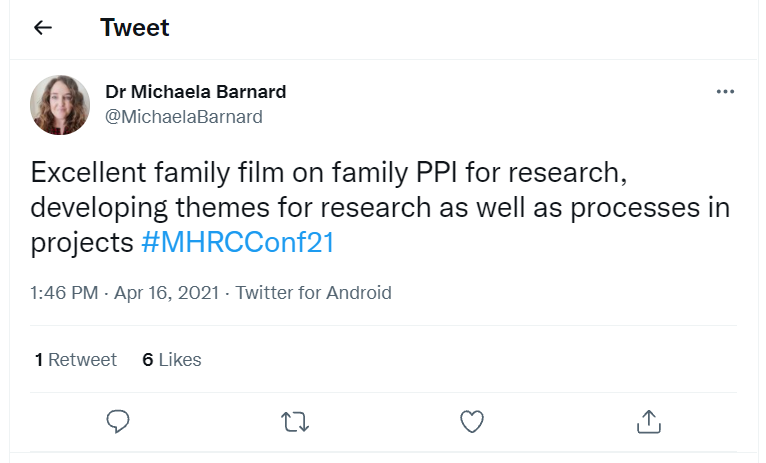Click the 1:46 PM timestamp
Viewport: 766px width, 463px height.
64,293
